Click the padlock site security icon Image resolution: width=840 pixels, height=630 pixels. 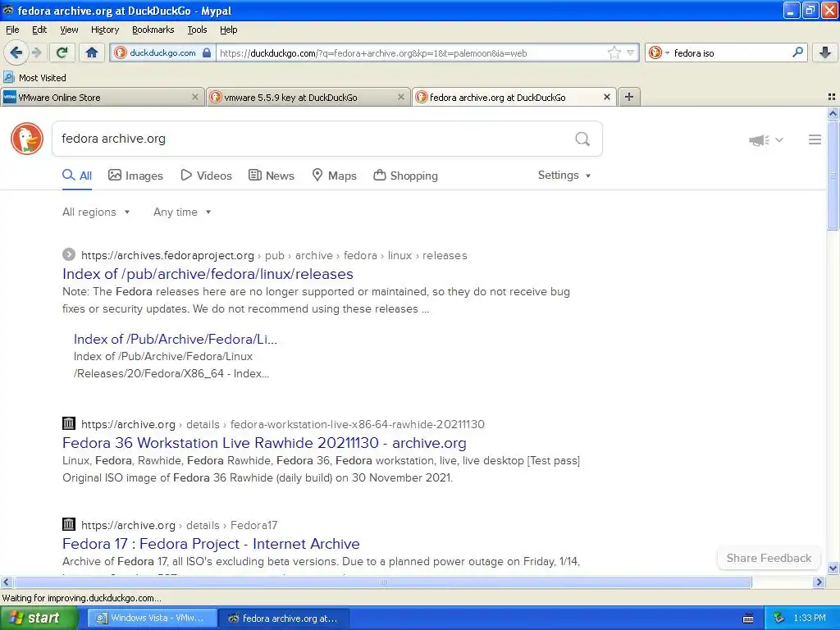pyautogui.click(x=207, y=53)
